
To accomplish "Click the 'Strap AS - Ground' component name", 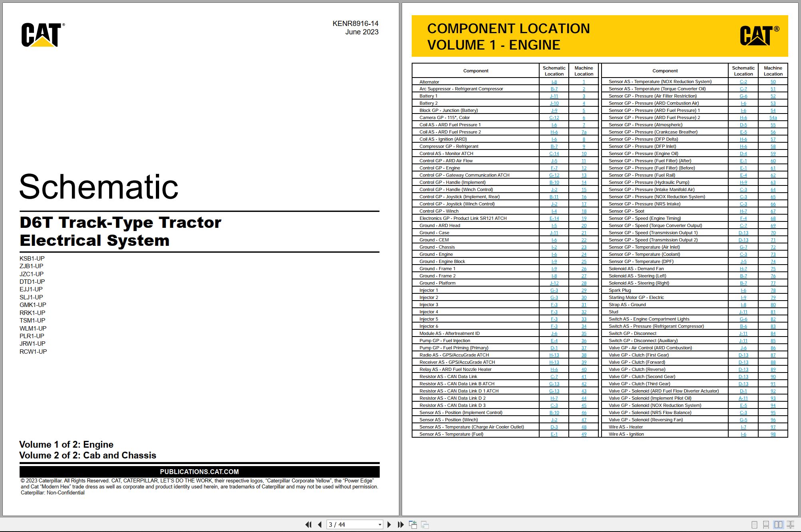I will [x=627, y=305].
